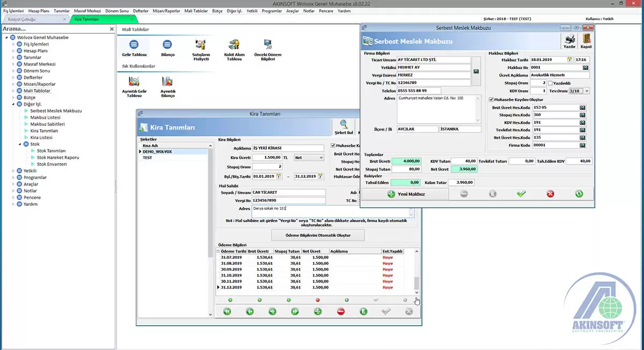Collapse the Diğer İşl. tree node
The width and height of the screenshot is (644, 350).
tap(13, 104)
